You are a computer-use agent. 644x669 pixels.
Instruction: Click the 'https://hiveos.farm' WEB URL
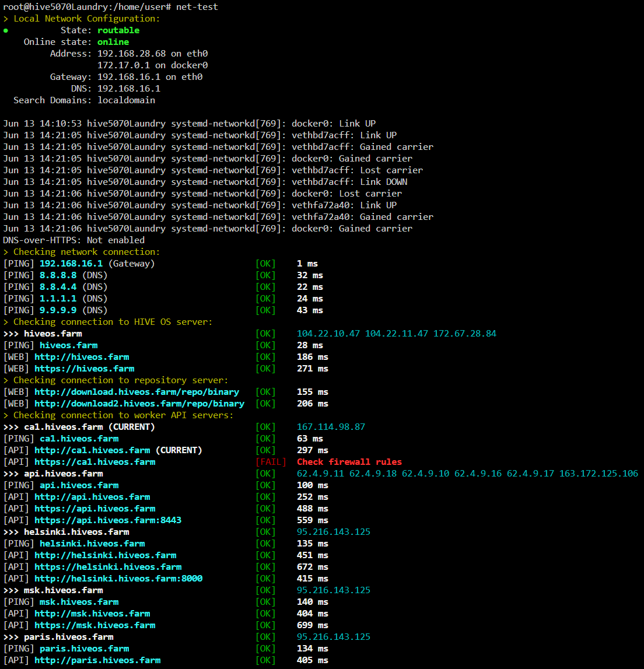[x=84, y=369]
